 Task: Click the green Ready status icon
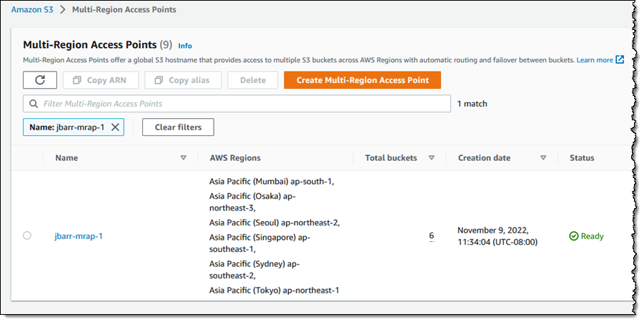coord(574,236)
